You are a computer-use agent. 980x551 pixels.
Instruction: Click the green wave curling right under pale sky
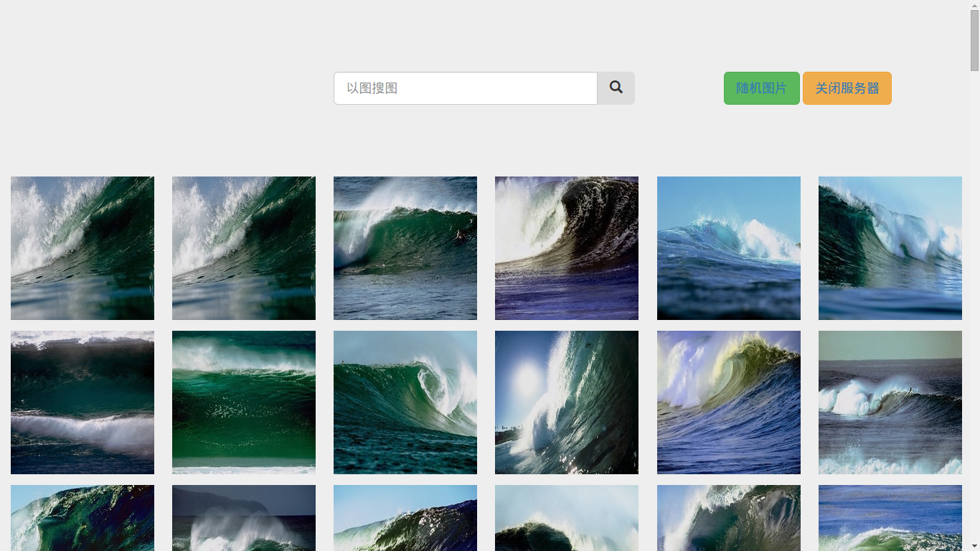pos(405,402)
